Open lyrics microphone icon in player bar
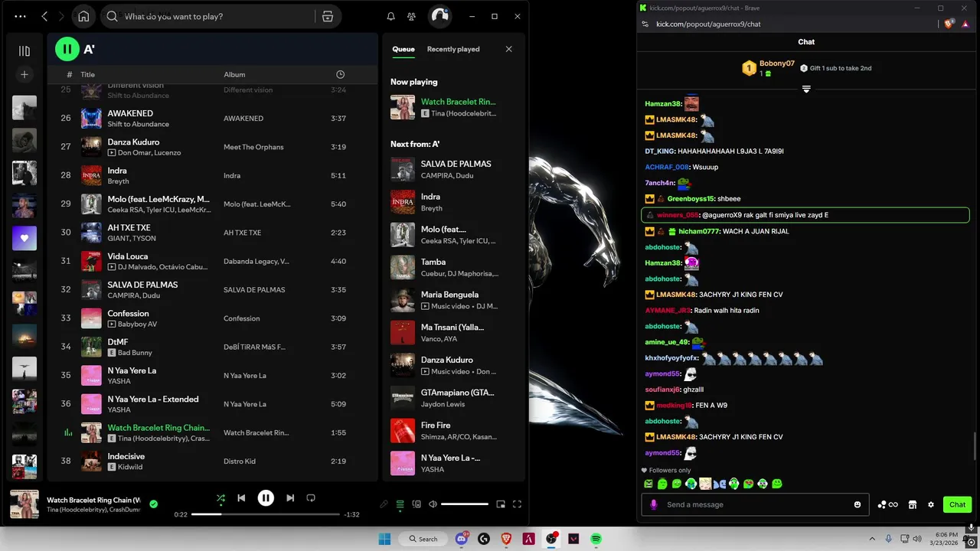980x551 pixels. [384, 504]
